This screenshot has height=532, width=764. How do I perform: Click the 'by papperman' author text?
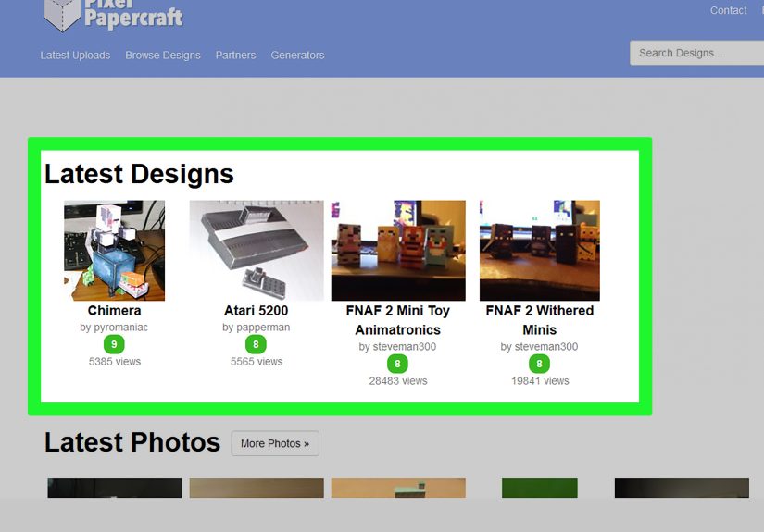pos(257,328)
